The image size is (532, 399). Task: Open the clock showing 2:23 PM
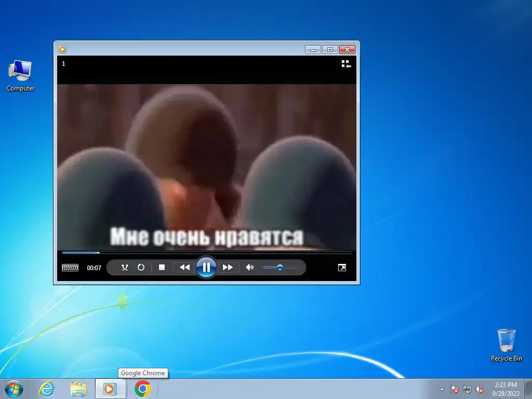[506, 389]
